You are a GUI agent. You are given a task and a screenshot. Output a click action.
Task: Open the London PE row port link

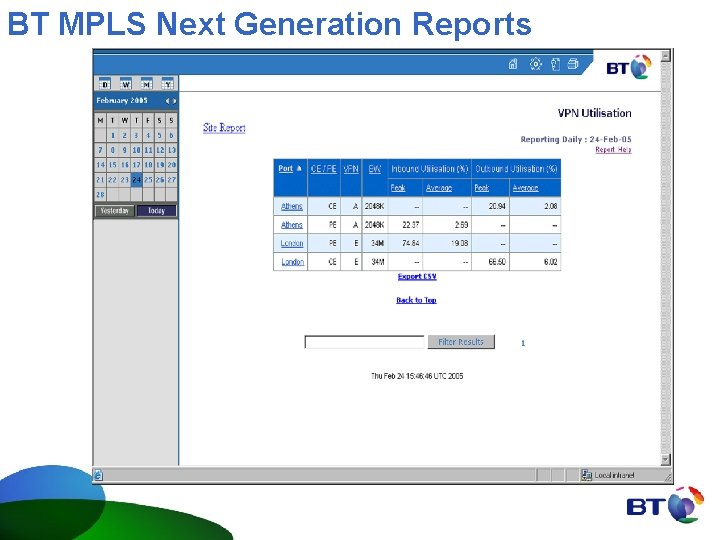[x=292, y=243]
